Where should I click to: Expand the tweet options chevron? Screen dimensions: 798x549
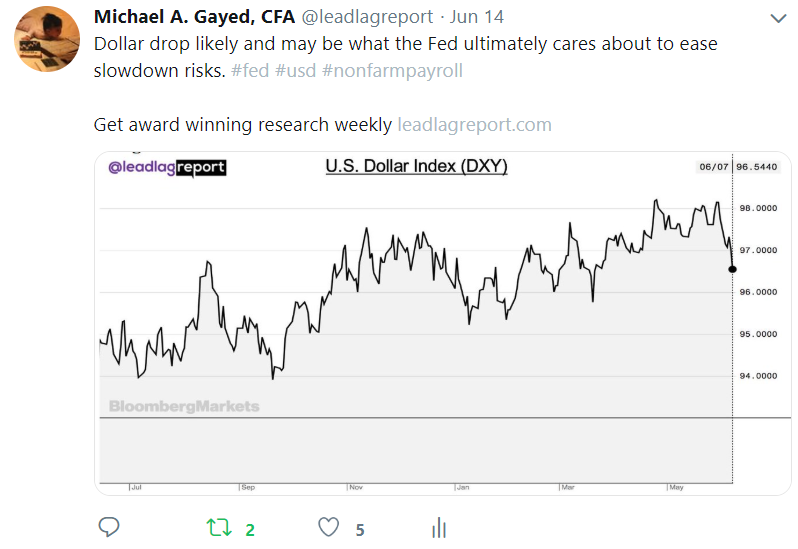pyautogui.click(x=779, y=19)
